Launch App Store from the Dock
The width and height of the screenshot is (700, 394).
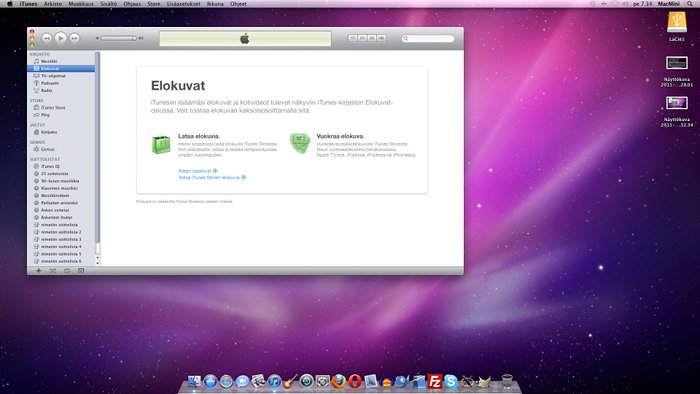tap(210, 382)
